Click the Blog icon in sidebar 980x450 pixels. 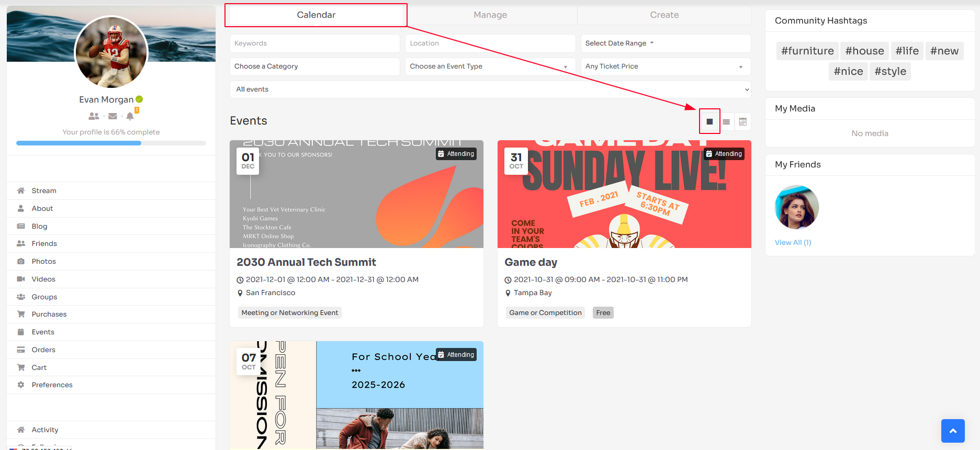pos(21,226)
